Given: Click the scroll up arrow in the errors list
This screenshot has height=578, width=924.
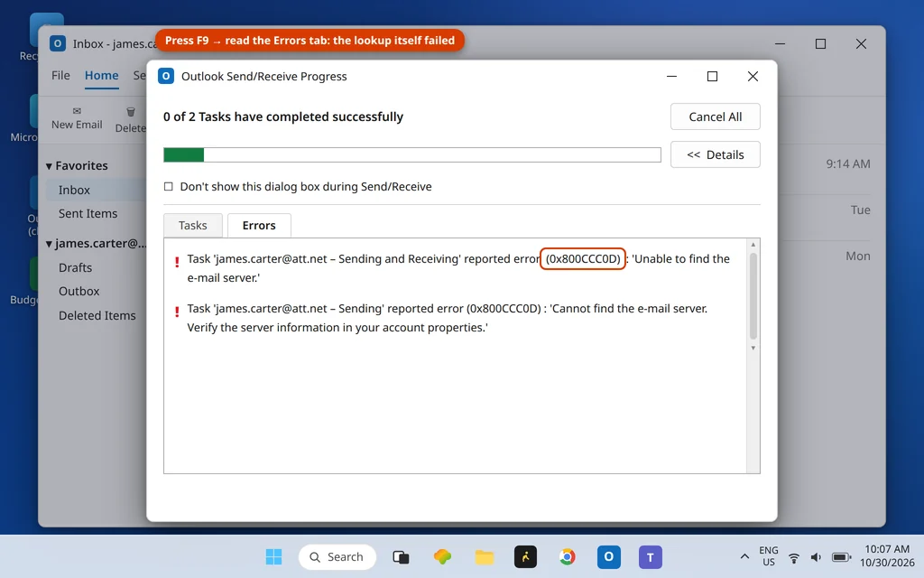Looking at the screenshot, I should 753,245.
